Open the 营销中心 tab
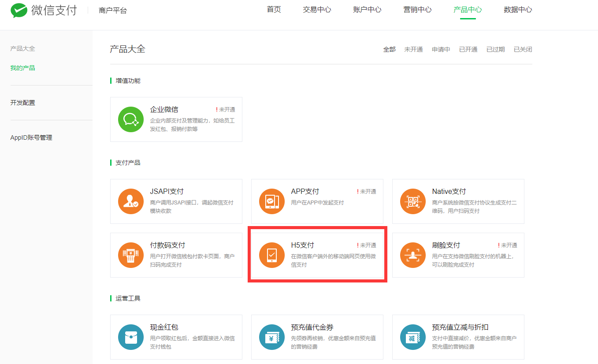The image size is (598, 364). (417, 10)
